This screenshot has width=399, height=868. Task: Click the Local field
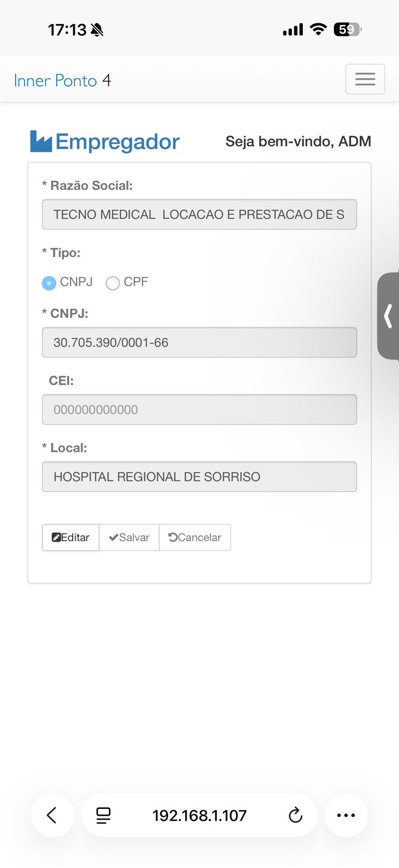199,477
